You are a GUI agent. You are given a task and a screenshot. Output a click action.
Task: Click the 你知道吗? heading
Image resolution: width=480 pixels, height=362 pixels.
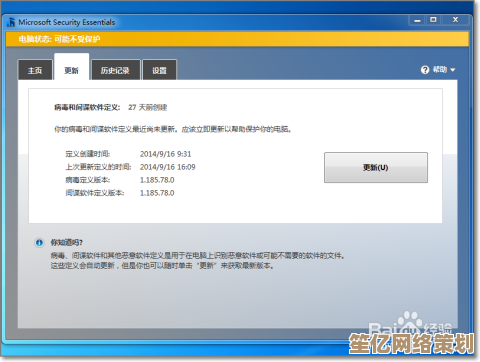click(x=67, y=242)
